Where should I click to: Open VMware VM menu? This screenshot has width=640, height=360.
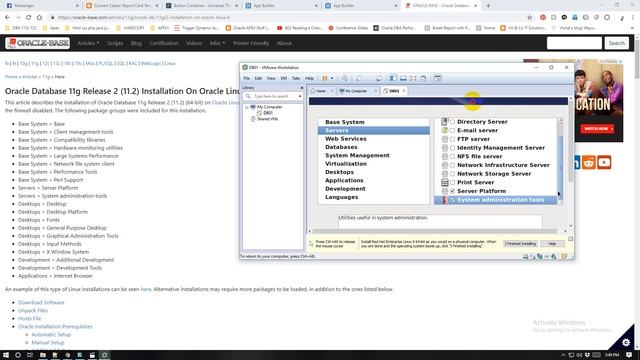[x=284, y=78]
